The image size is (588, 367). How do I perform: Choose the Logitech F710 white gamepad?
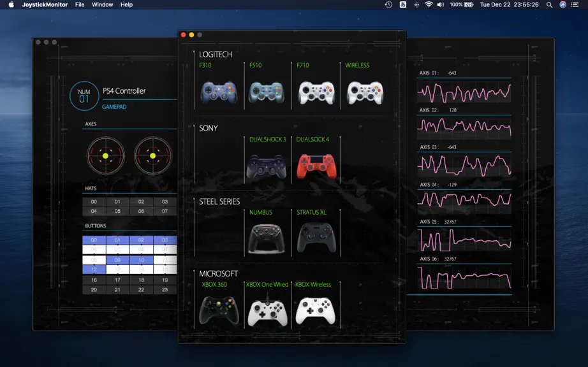coord(316,92)
